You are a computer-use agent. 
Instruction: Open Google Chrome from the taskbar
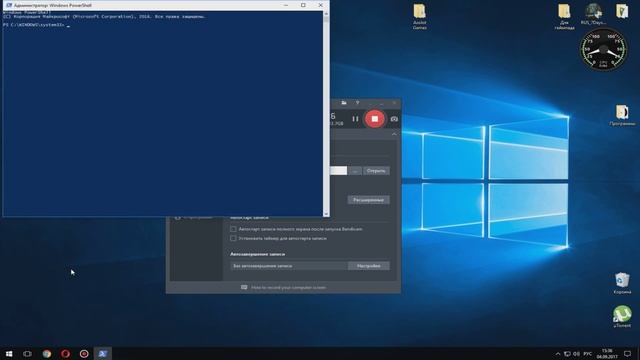pyautogui.click(x=47, y=353)
